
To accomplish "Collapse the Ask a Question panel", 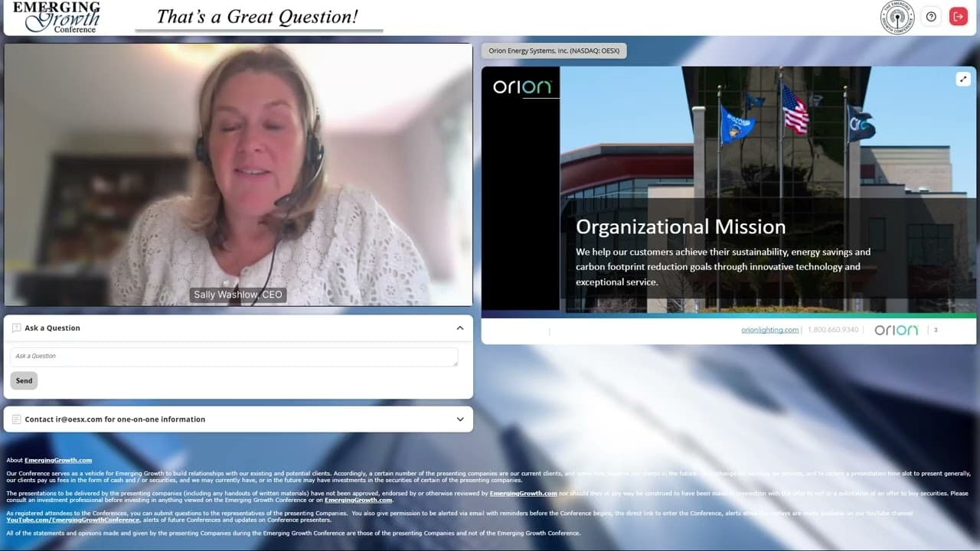I will click(460, 328).
